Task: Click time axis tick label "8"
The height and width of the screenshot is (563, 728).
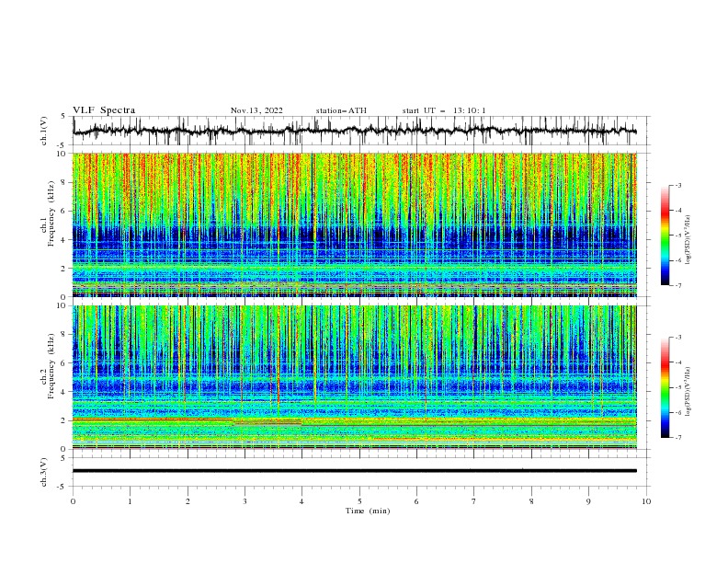Action: coord(531,501)
